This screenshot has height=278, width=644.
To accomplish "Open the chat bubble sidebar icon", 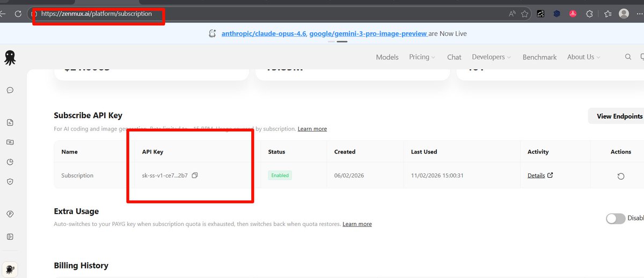I will point(10,90).
